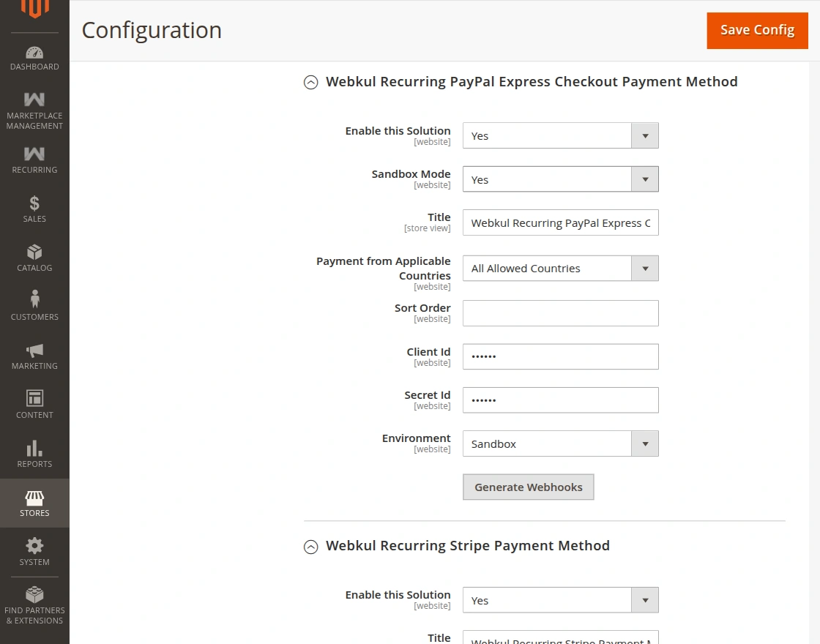Viewport: 820px width, 644px height.
Task: Open the Recurring sidebar icon
Action: point(34,154)
